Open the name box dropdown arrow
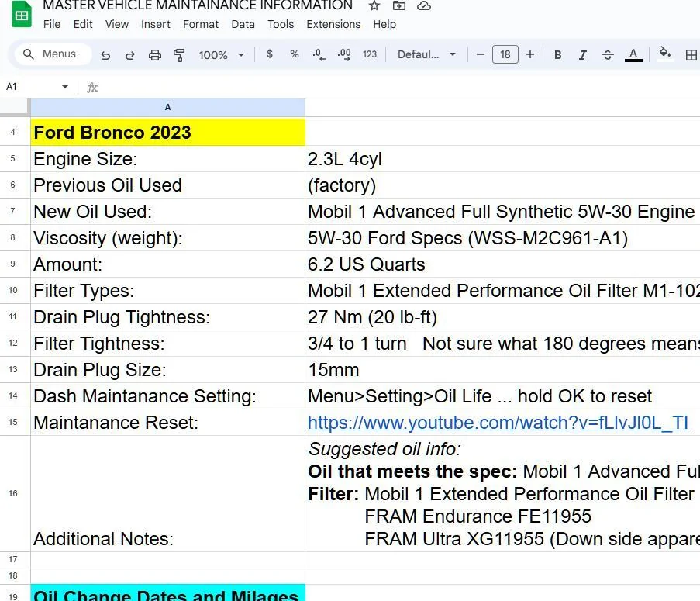Image resolution: width=700 pixels, height=601 pixels. point(65,87)
